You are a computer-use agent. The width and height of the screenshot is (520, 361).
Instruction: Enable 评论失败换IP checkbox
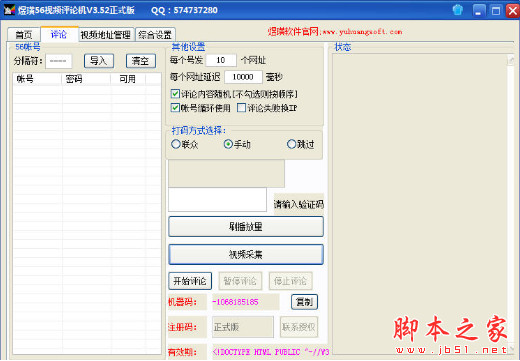coord(241,108)
